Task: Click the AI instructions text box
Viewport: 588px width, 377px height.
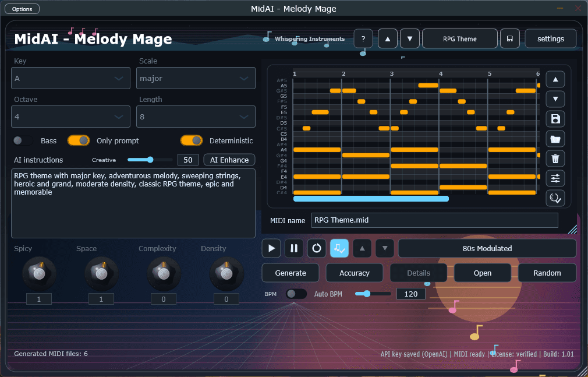Action: pos(133,203)
